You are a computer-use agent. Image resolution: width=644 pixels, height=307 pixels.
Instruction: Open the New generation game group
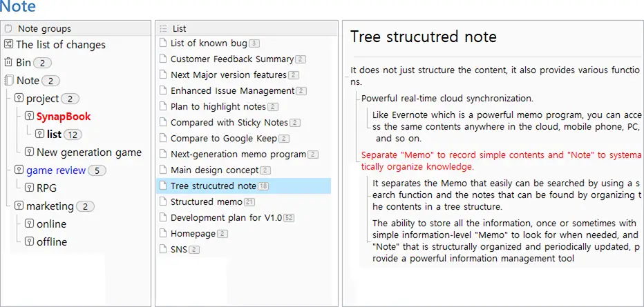pyautogui.click(x=89, y=152)
